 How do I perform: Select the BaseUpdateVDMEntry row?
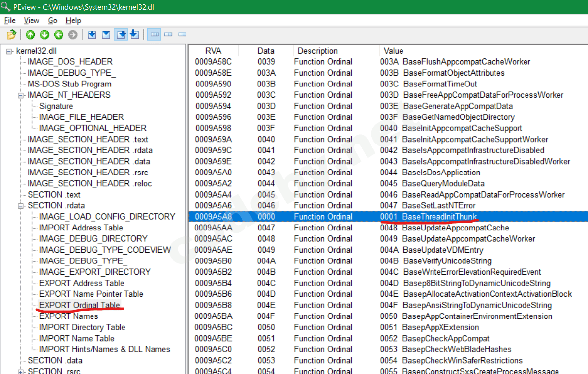(x=388, y=250)
